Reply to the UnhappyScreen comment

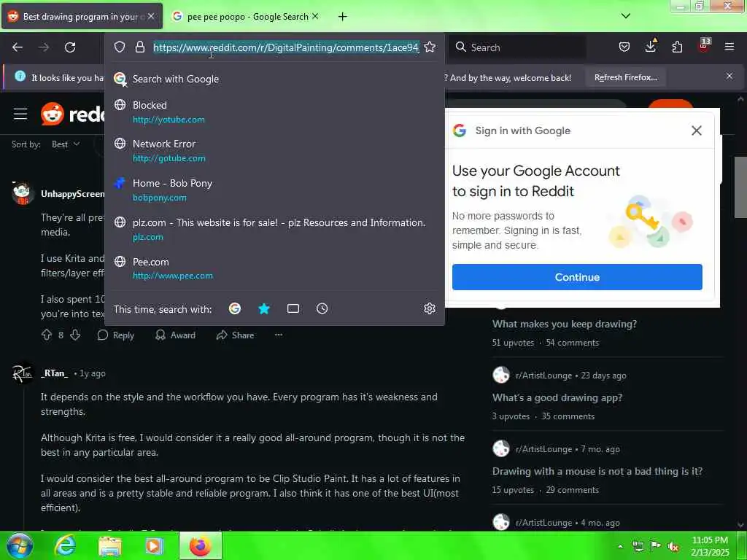[116, 335]
